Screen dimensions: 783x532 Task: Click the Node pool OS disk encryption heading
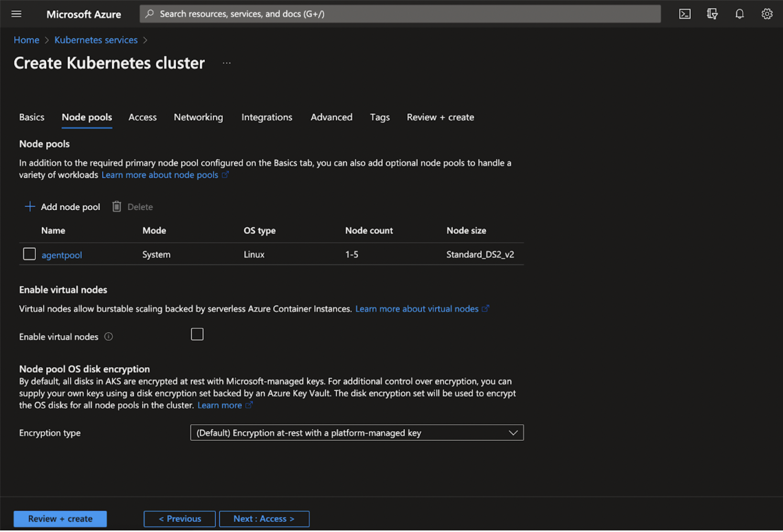coord(84,369)
